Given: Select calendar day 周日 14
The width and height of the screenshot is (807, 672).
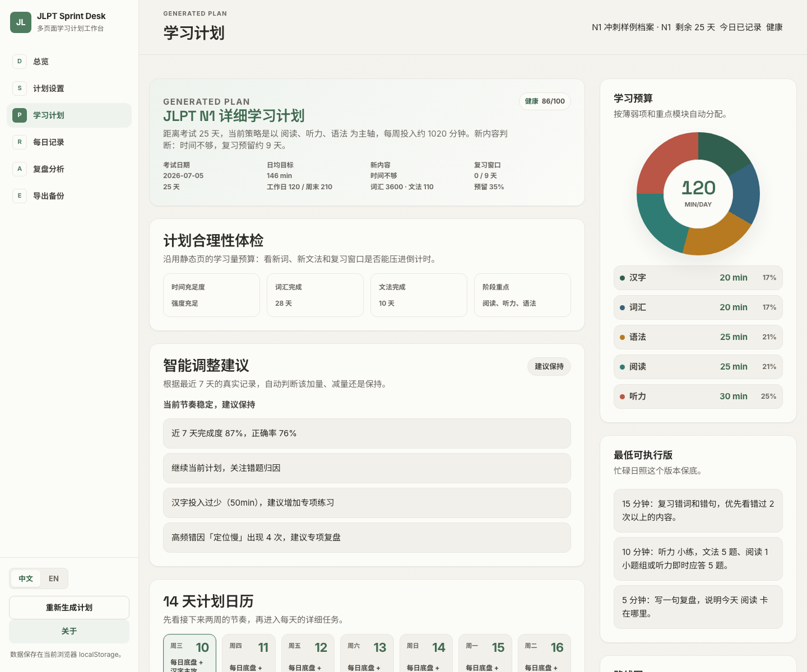Looking at the screenshot, I should (x=426, y=653).
